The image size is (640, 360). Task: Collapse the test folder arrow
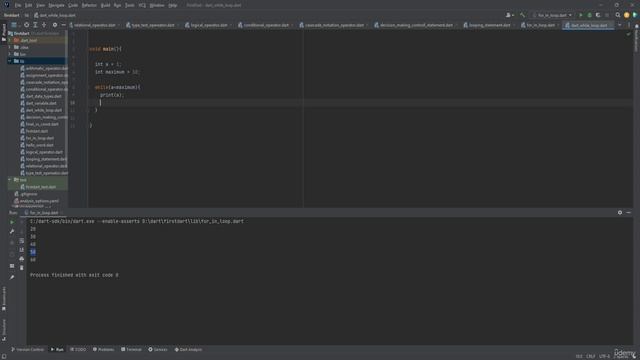(10, 180)
